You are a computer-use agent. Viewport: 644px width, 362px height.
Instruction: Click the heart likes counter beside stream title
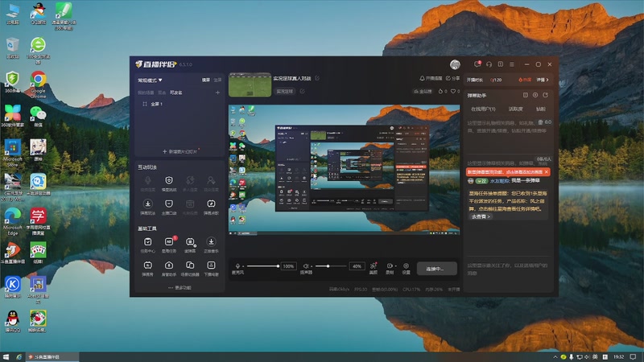pos(456,92)
